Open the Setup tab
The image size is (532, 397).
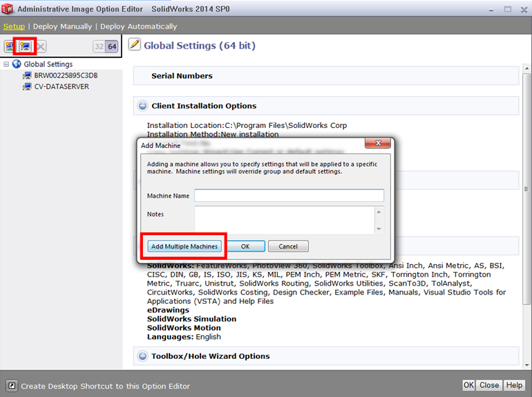15,26
